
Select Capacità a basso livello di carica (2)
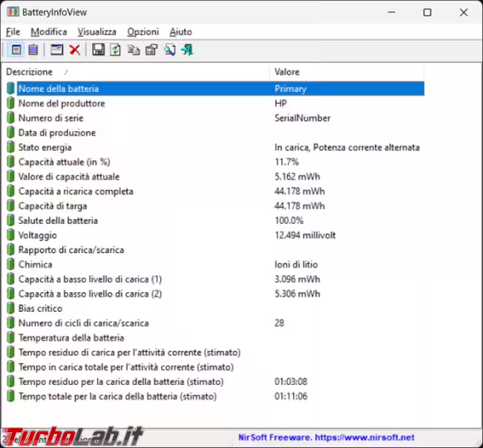[215, 294]
